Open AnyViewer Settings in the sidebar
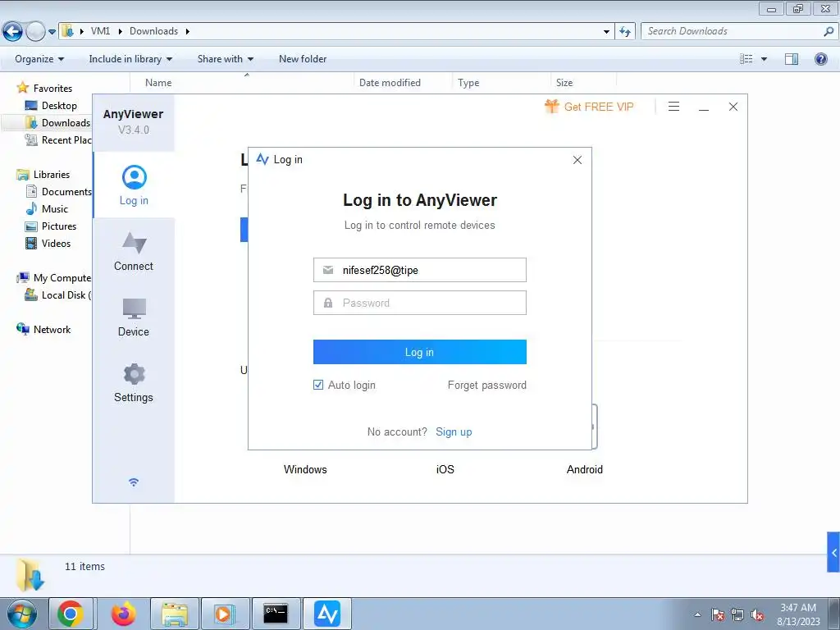 pyautogui.click(x=134, y=382)
